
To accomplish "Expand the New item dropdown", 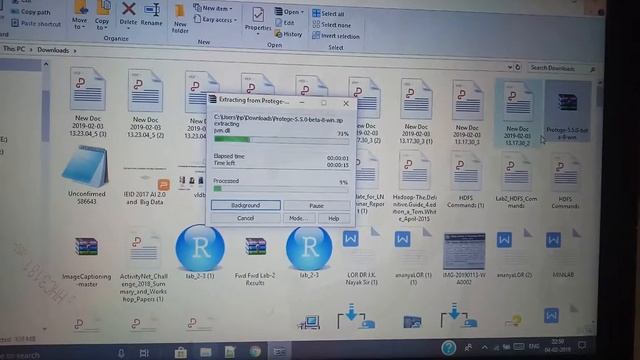I will click(213, 8).
